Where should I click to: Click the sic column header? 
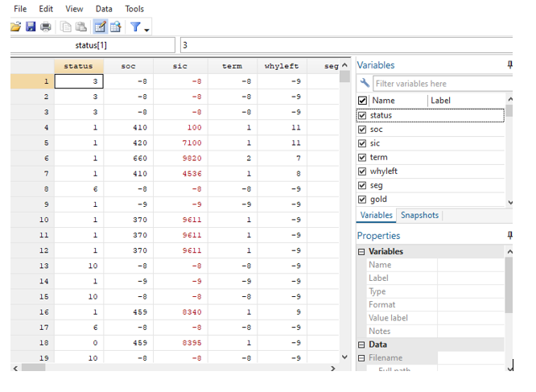point(180,66)
